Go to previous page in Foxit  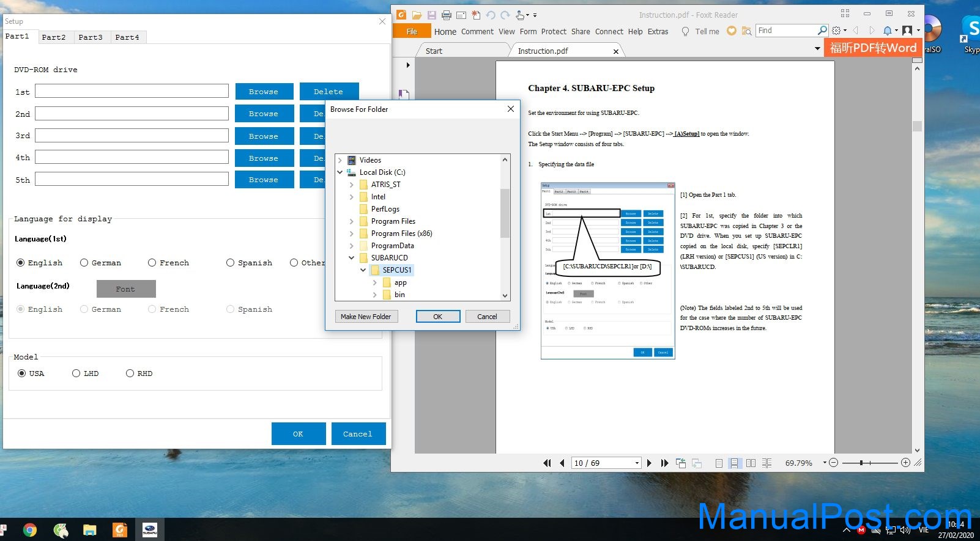pyautogui.click(x=562, y=463)
